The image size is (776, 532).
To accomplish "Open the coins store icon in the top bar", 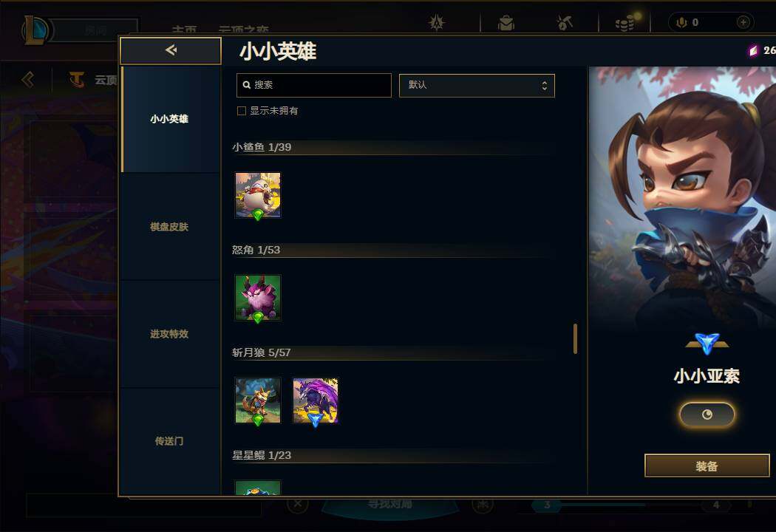I will coord(625,23).
